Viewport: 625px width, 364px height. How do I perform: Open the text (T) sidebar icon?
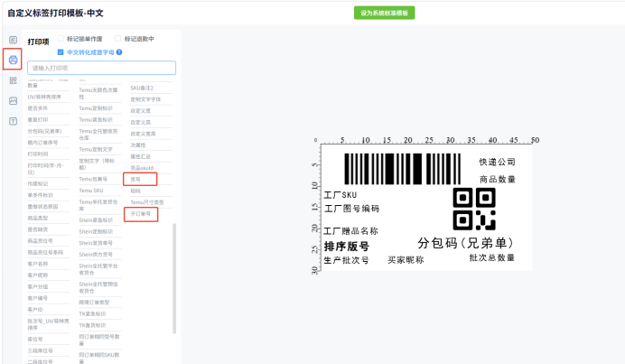click(x=13, y=121)
